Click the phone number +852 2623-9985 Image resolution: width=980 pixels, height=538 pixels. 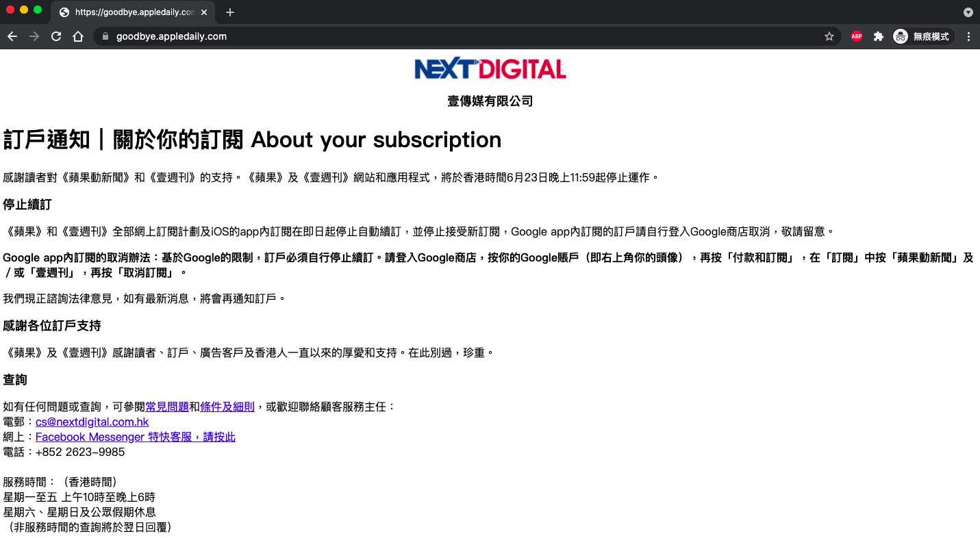pos(80,452)
